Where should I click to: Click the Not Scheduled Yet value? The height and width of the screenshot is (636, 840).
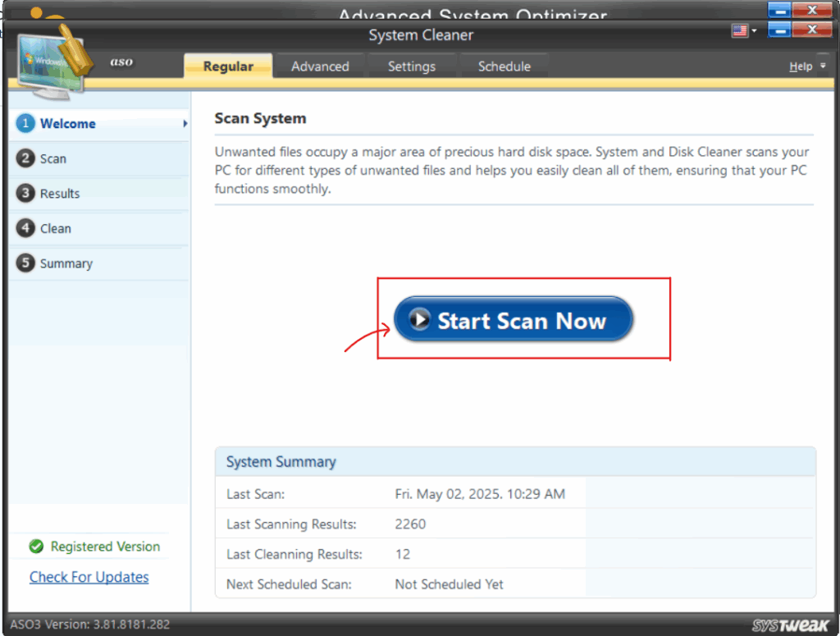coord(449,584)
